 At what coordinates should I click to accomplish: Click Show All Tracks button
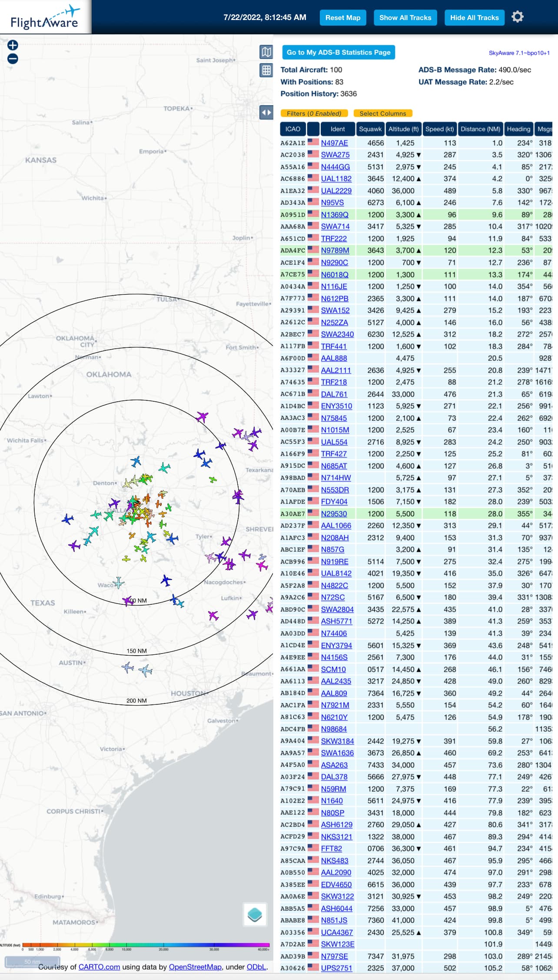(x=405, y=18)
